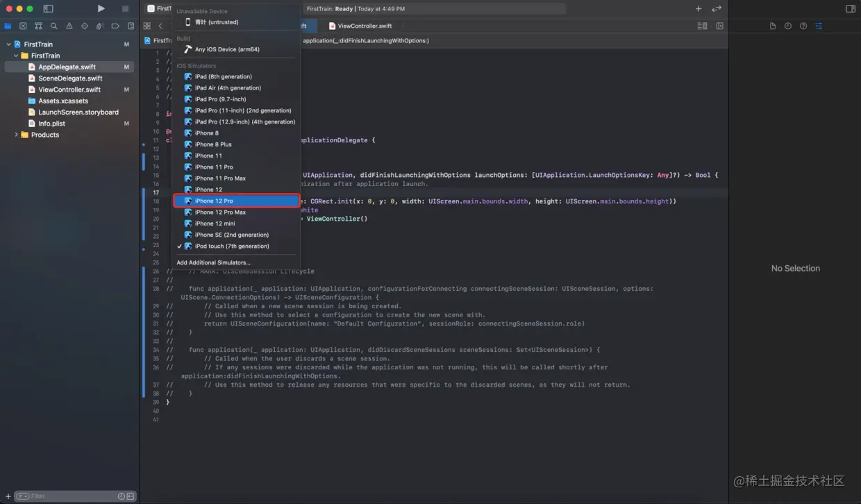Image resolution: width=861 pixels, height=504 pixels.
Task: Select ViewController.swift in navigator
Action: point(69,90)
